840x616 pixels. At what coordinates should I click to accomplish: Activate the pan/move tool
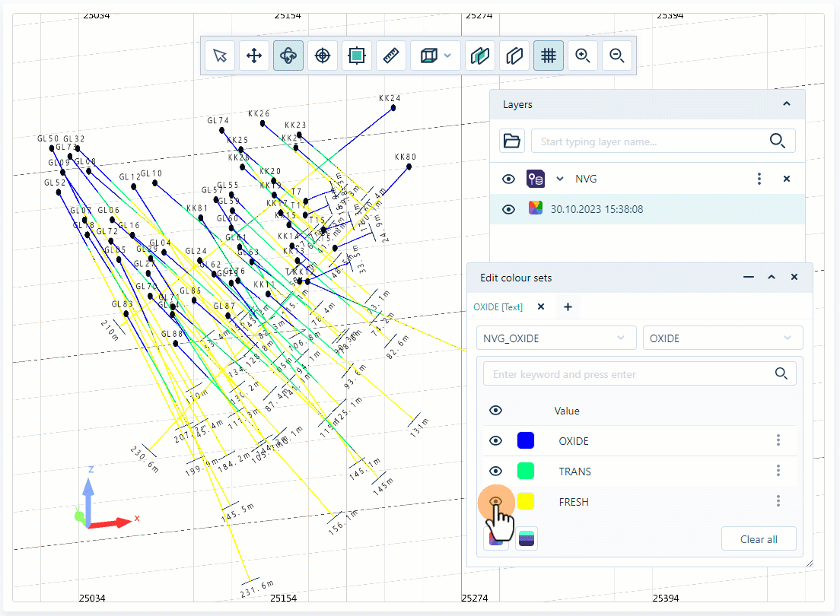(253, 55)
